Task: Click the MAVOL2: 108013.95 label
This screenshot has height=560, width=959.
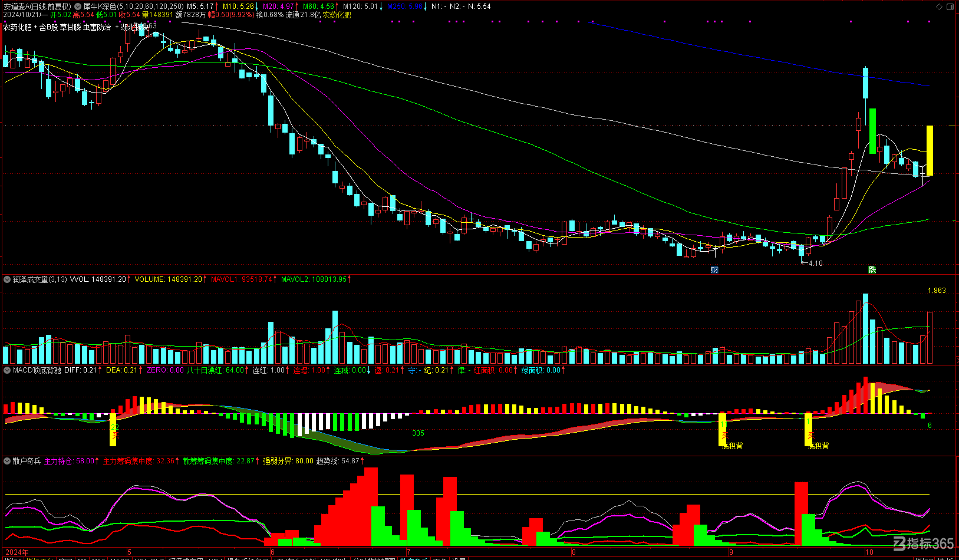Action: [314, 279]
